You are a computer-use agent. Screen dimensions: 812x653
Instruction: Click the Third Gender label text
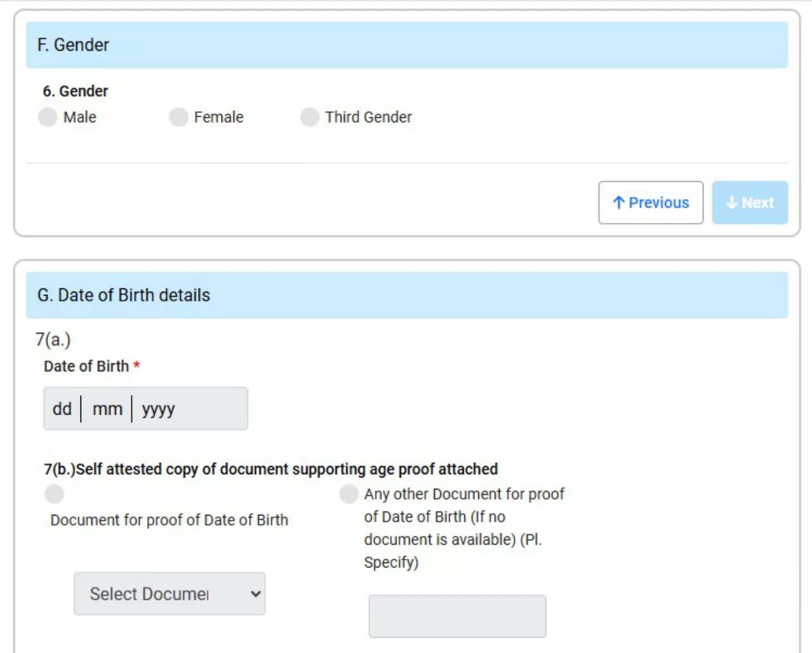pyautogui.click(x=369, y=117)
